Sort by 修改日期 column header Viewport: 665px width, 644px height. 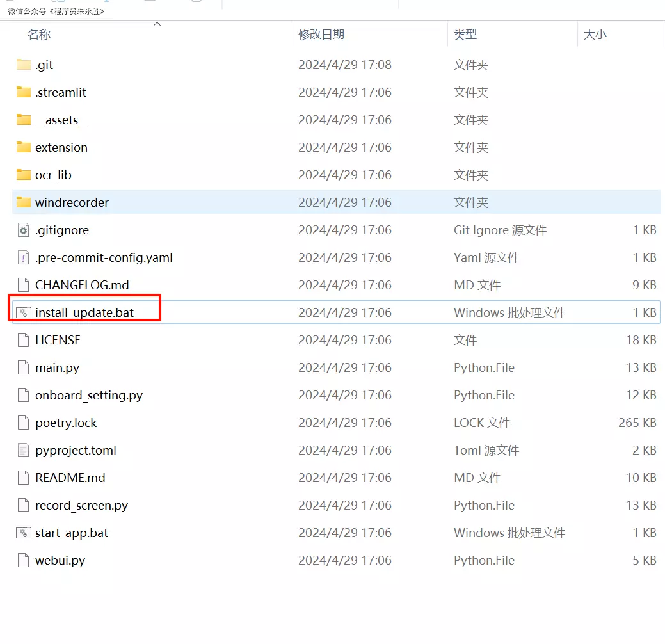click(321, 35)
